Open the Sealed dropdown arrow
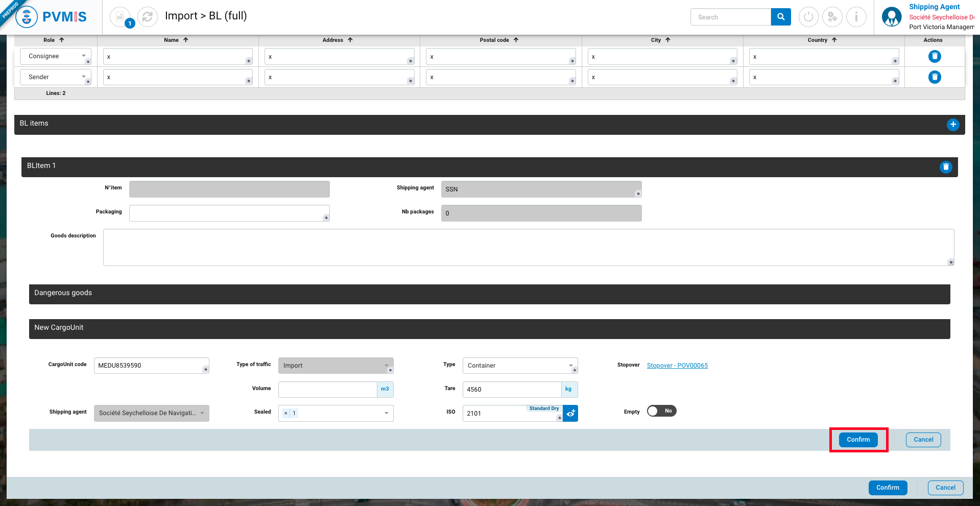Screen dimensions: 980x506 click(x=386, y=414)
